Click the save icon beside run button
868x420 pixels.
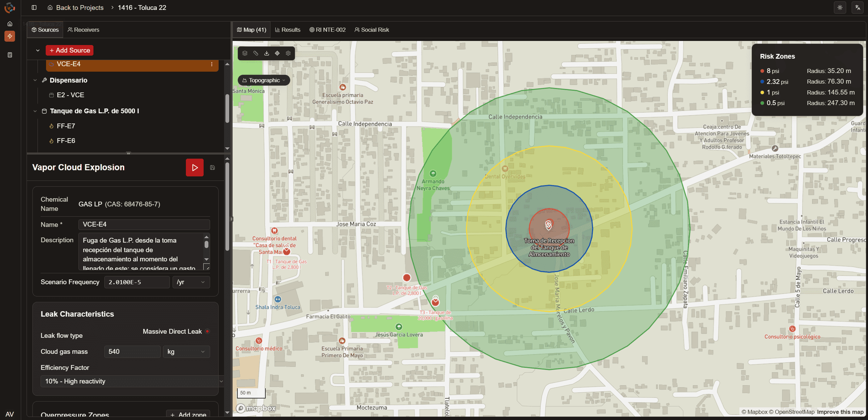(212, 168)
